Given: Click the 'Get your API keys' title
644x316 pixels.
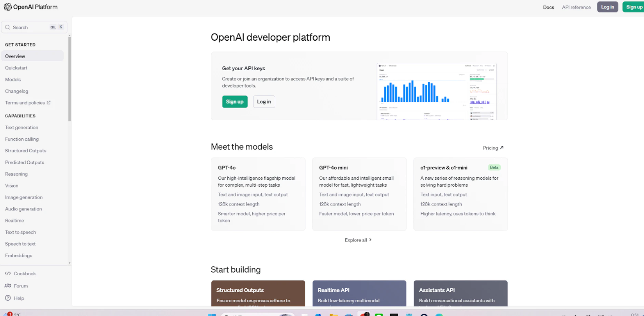Looking at the screenshot, I should 244,68.
